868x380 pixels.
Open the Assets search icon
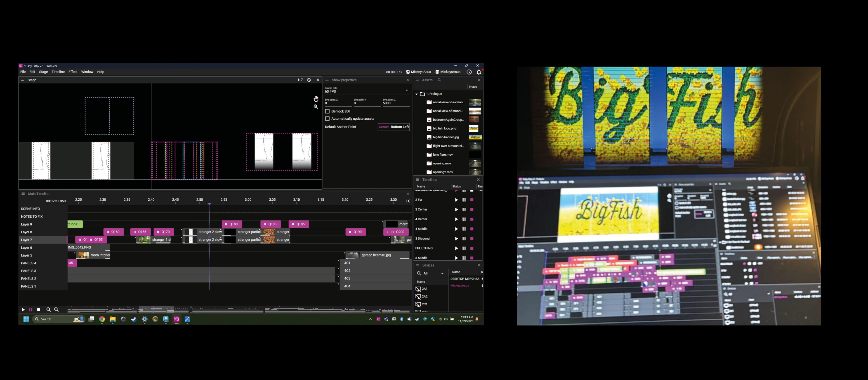pos(439,80)
